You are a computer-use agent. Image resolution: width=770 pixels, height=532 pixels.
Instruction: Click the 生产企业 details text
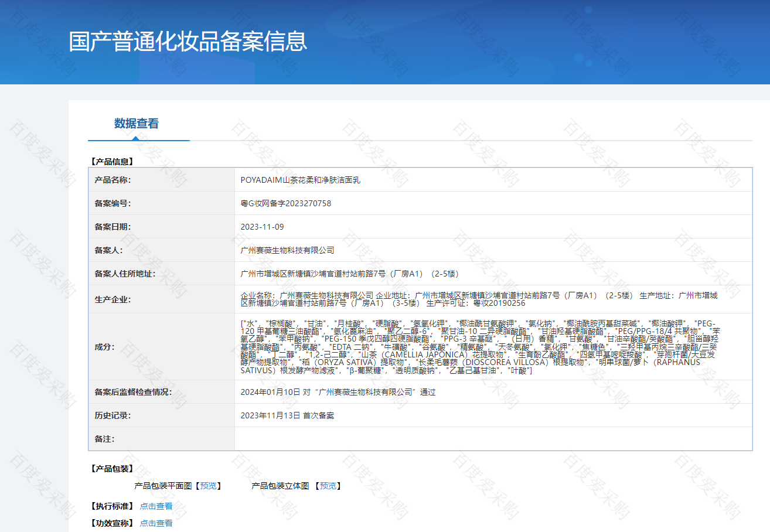pyautogui.click(x=478, y=299)
